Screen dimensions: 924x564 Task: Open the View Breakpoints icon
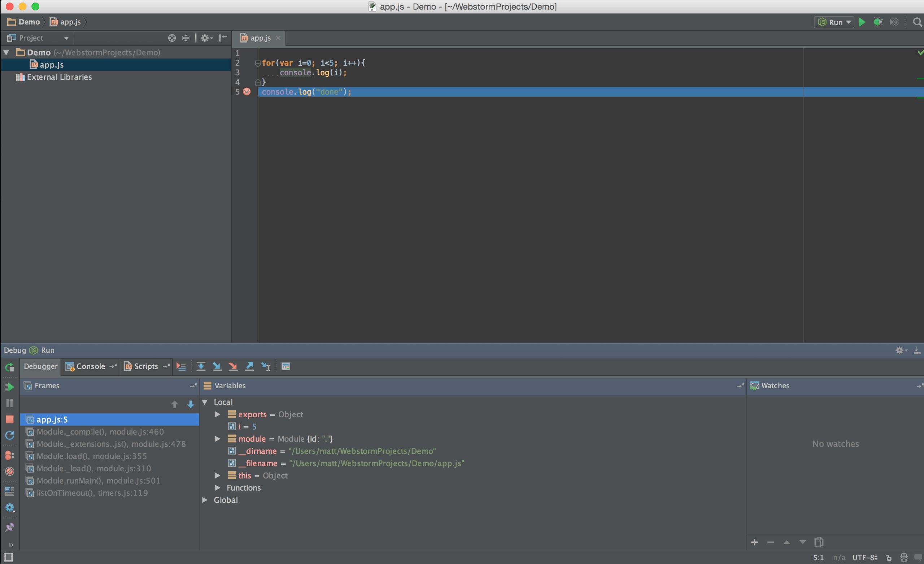(10, 455)
